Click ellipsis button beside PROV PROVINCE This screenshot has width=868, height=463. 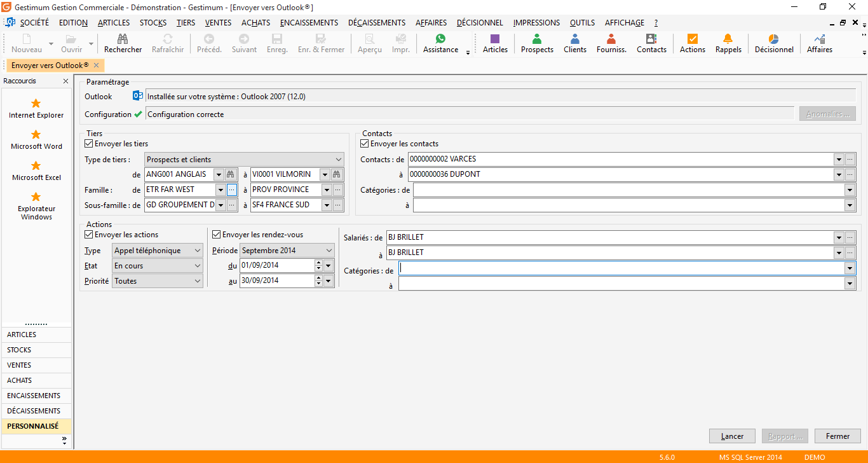(x=337, y=190)
